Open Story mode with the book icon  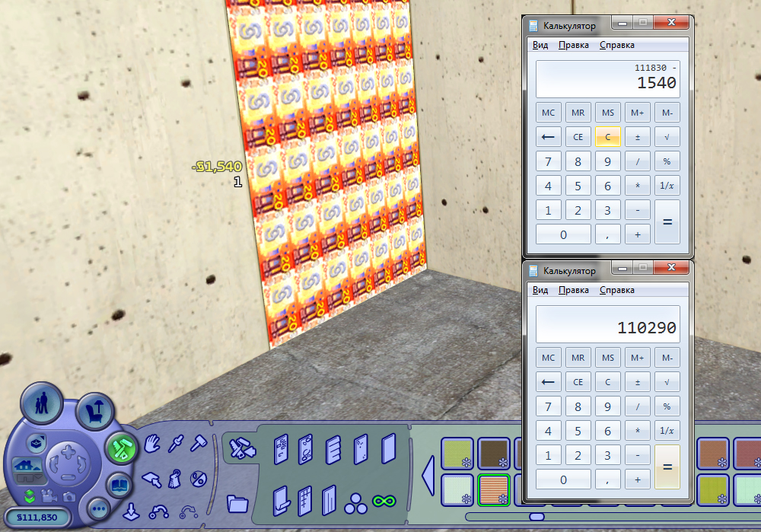click(119, 486)
